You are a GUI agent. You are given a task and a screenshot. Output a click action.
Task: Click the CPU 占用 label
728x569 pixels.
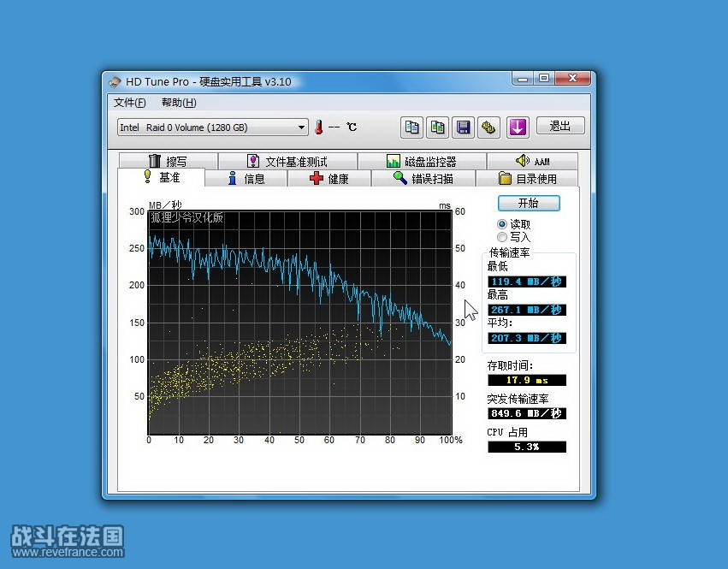(x=507, y=432)
